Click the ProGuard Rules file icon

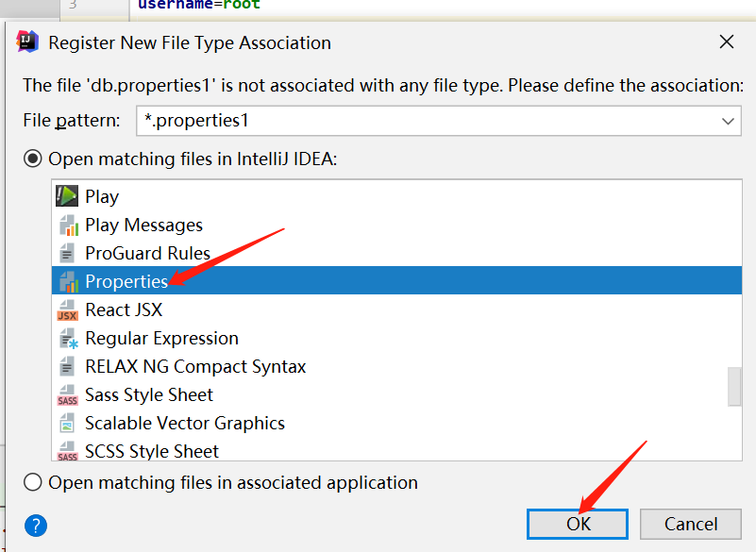tap(67, 253)
